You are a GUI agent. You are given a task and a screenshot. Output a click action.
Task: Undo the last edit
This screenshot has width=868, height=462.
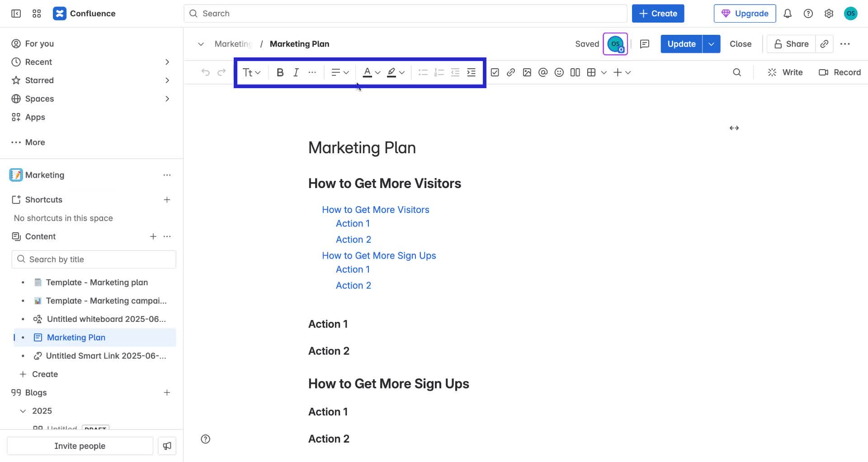pos(206,72)
